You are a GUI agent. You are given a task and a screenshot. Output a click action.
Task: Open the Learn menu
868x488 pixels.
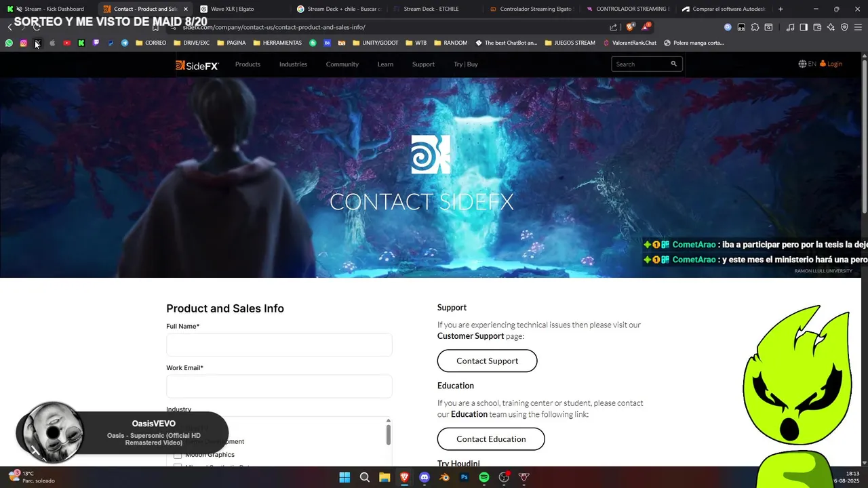(x=385, y=64)
